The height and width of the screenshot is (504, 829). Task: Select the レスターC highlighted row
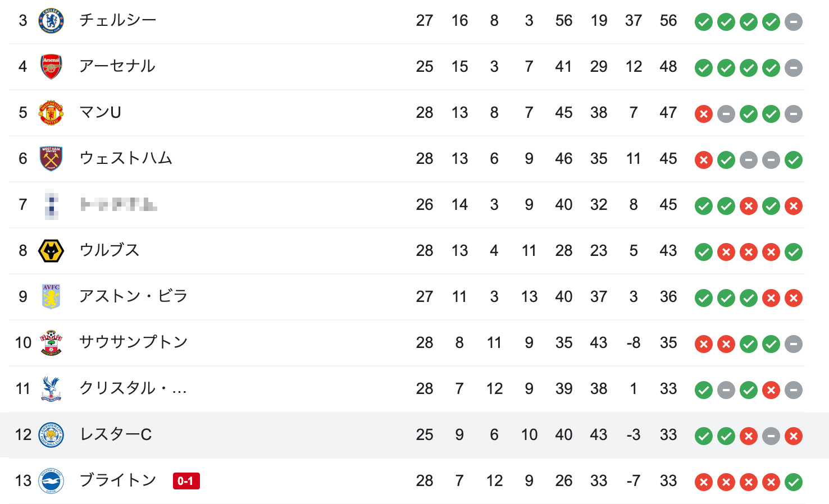[414, 435]
